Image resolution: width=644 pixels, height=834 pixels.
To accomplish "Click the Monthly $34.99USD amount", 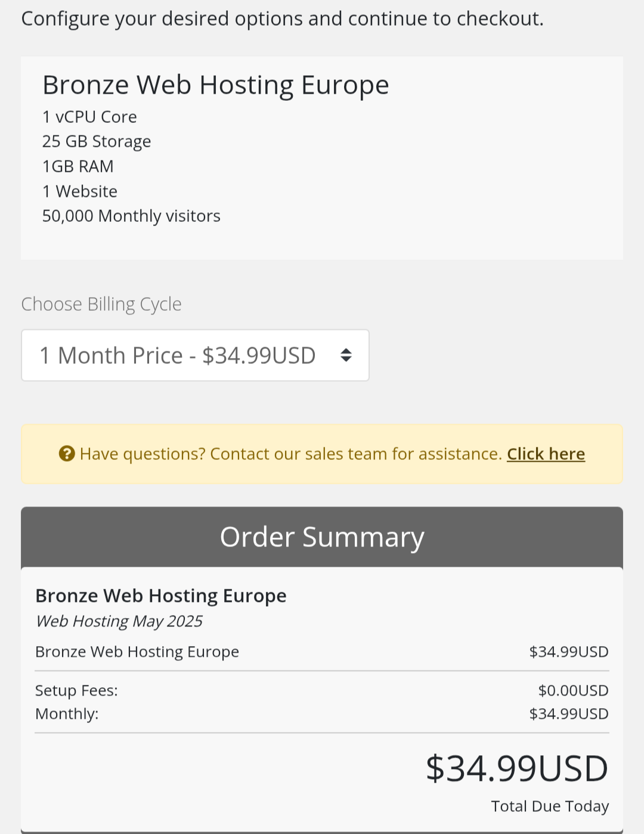I will coord(569,714).
